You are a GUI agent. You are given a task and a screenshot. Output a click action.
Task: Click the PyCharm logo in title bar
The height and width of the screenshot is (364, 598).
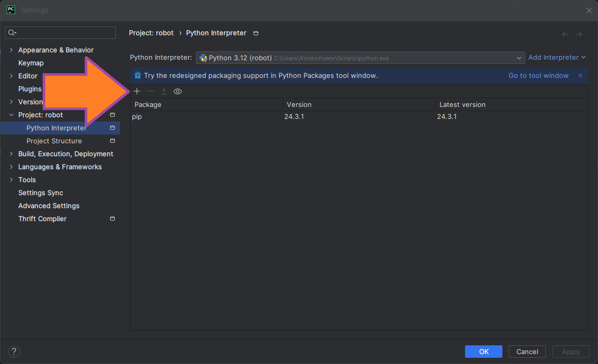click(x=11, y=10)
